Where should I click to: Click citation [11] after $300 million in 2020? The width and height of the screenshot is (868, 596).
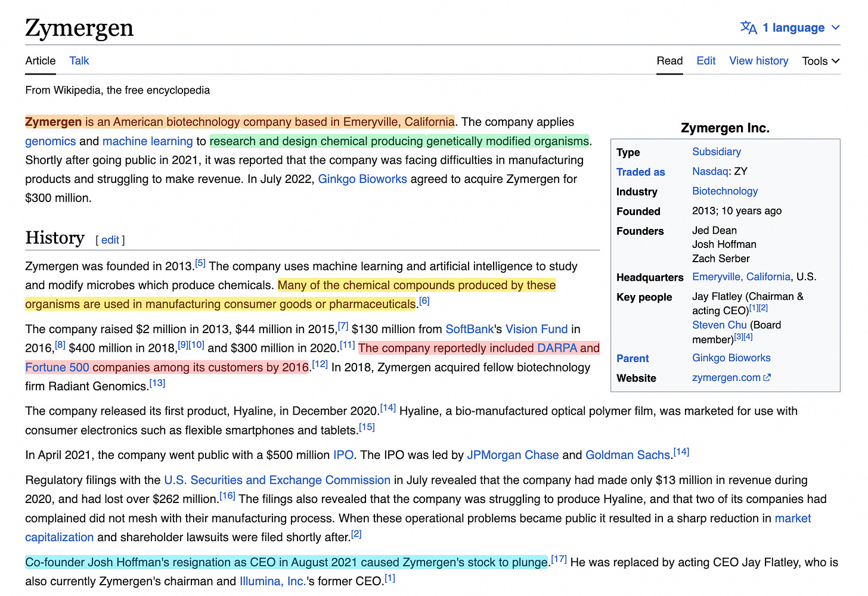(x=348, y=345)
